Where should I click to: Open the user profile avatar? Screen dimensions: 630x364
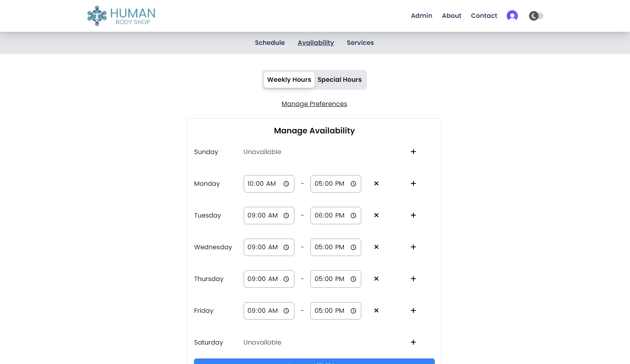point(512,16)
